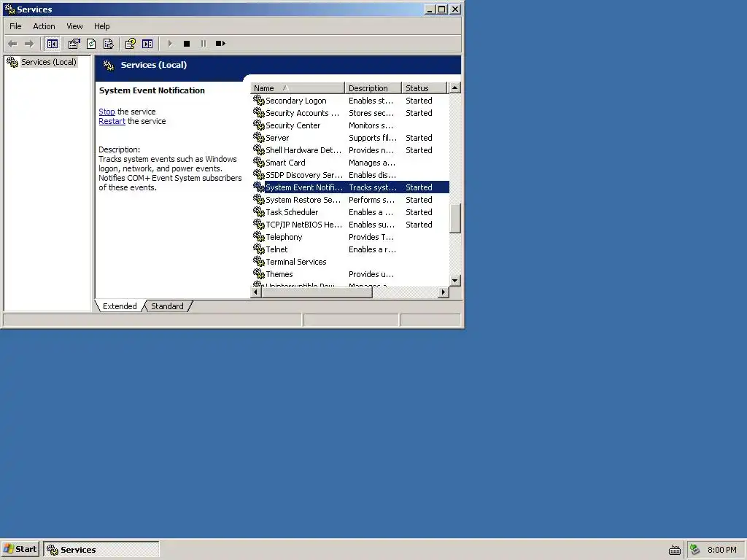
Task: Click the Refresh toolbar icon
Action: coord(91,44)
